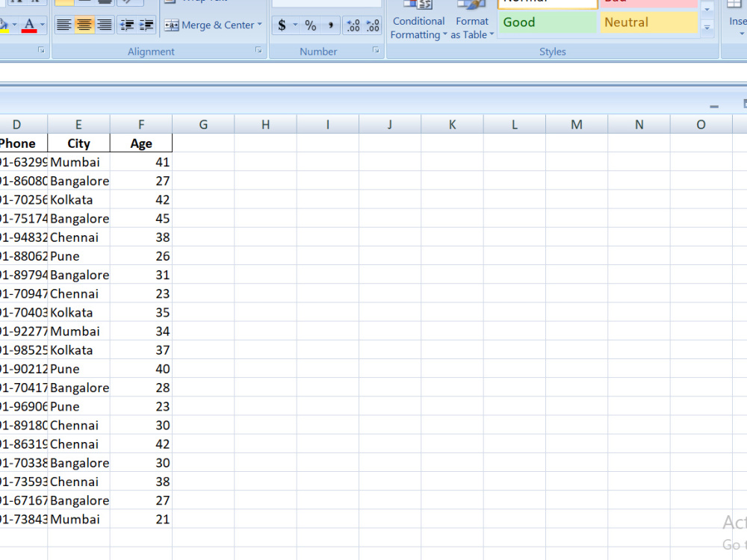
Task: Select column D header
Action: [23, 124]
